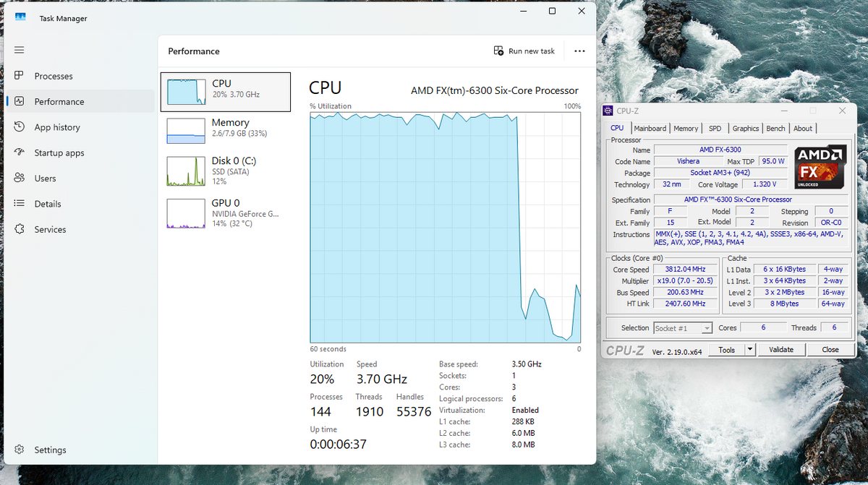Click the CPU-Z app icon in its title bar
The image size is (868, 485).
point(609,111)
